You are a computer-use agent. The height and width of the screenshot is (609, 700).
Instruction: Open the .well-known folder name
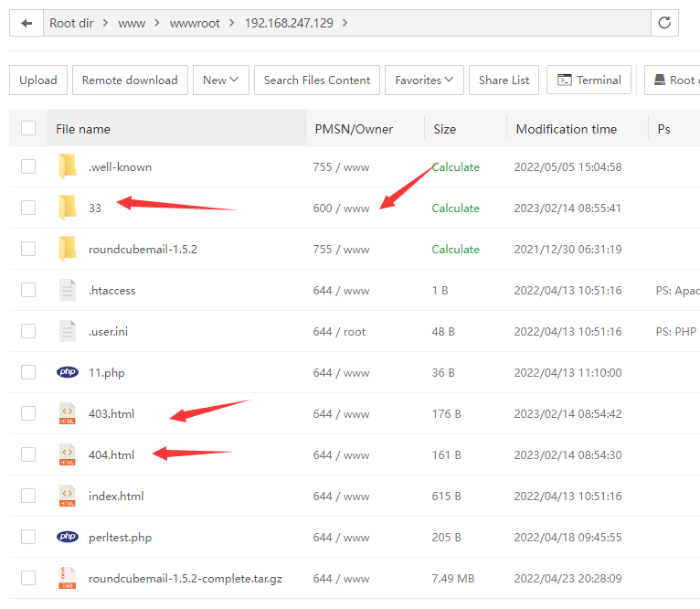[120, 167]
